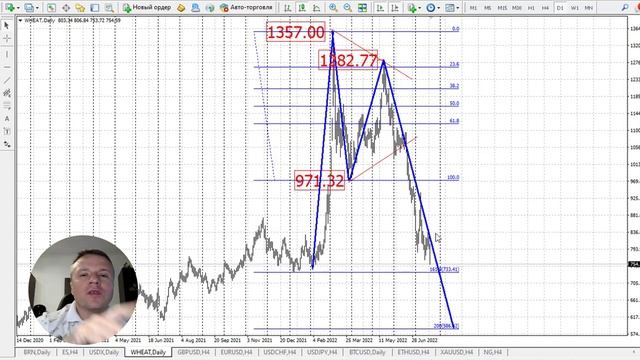Tile the chart windows
This screenshot has width=640, height=360.
click(x=362, y=7)
